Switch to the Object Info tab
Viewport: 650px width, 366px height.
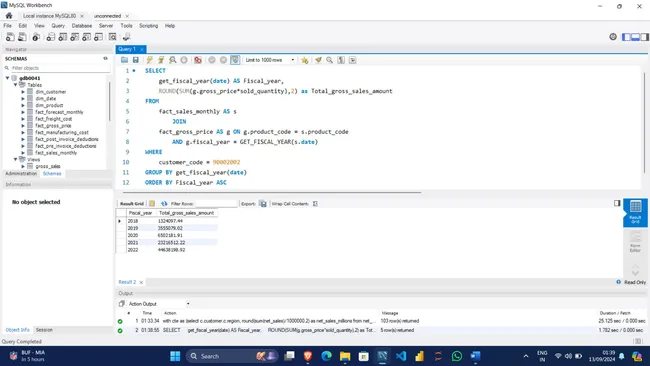pyautogui.click(x=17, y=330)
